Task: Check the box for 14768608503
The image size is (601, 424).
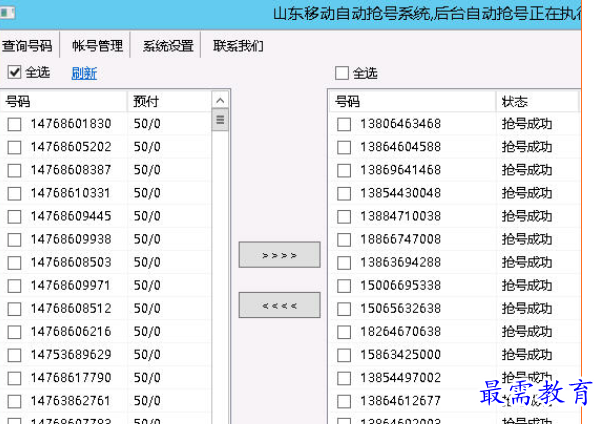Action: 14,263
